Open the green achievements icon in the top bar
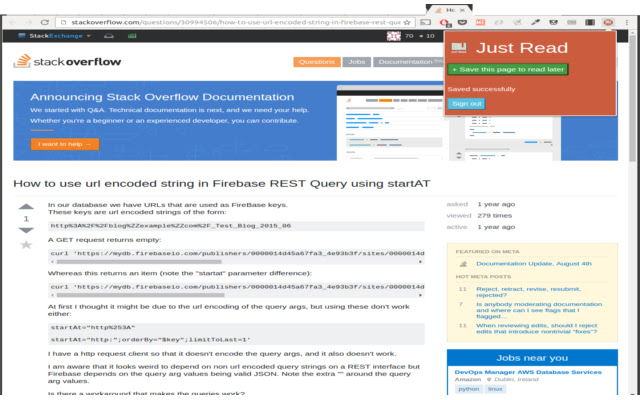This screenshot has height=400, width=640. point(132,36)
